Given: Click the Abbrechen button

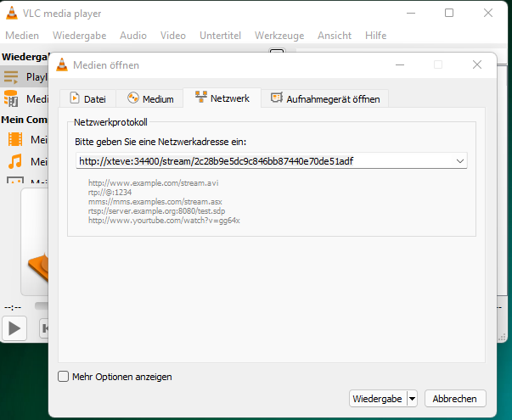Looking at the screenshot, I should [x=455, y=399].
